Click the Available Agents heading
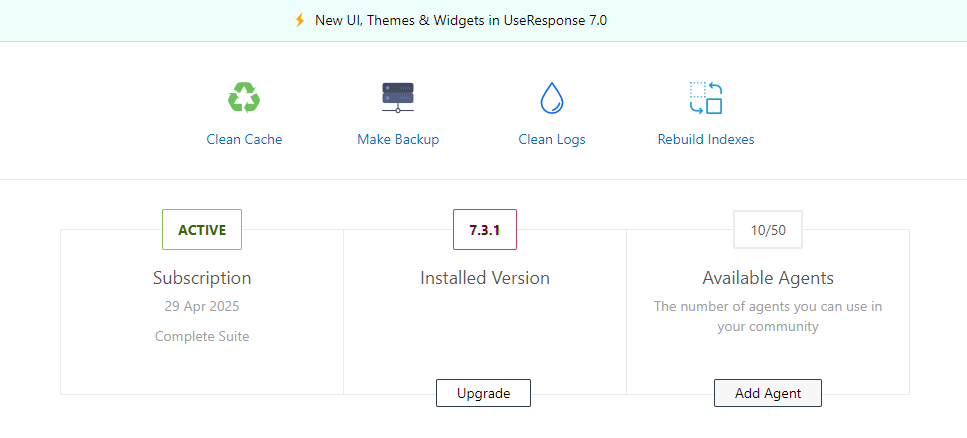967x438 pixels. pos(768,278)
